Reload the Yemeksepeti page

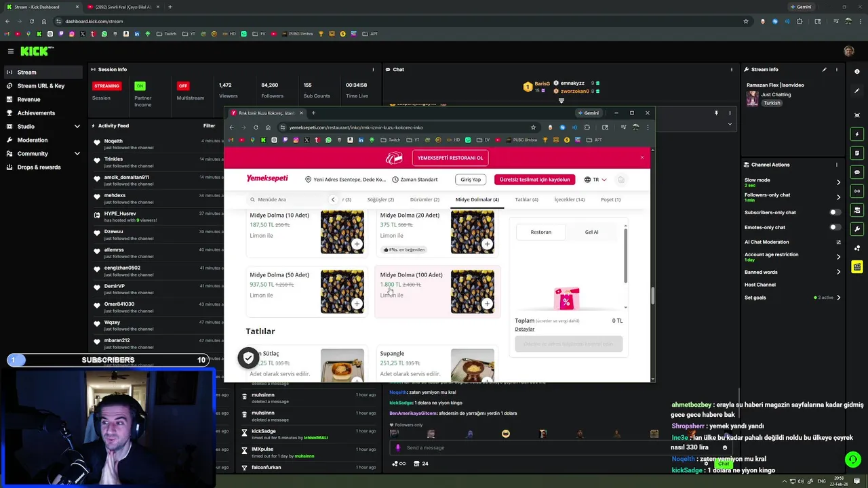[256, 127]
